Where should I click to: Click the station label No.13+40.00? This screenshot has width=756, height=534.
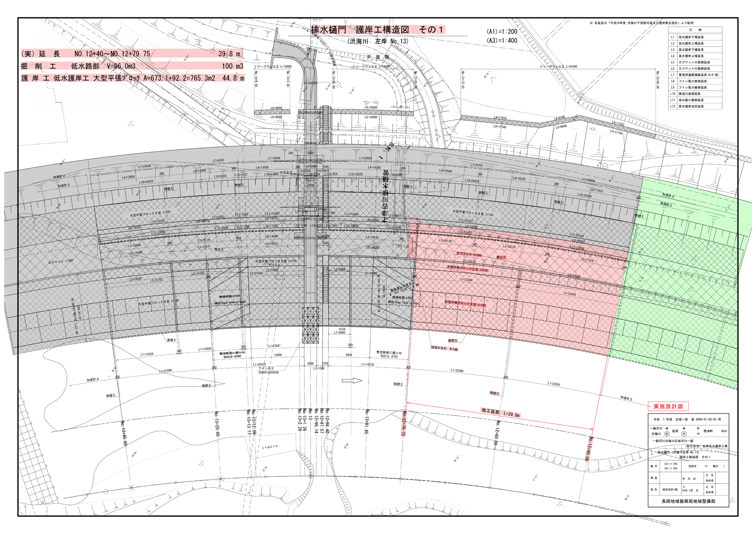[x=124, y=433]
